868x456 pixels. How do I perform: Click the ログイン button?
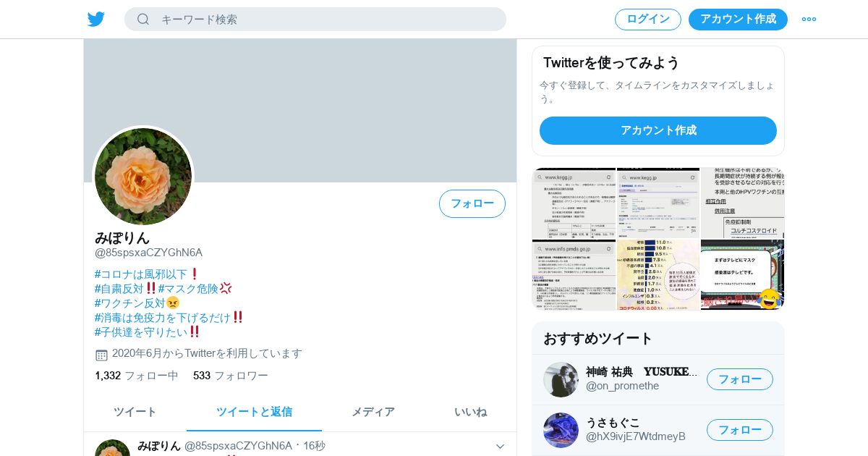(648, 20)
